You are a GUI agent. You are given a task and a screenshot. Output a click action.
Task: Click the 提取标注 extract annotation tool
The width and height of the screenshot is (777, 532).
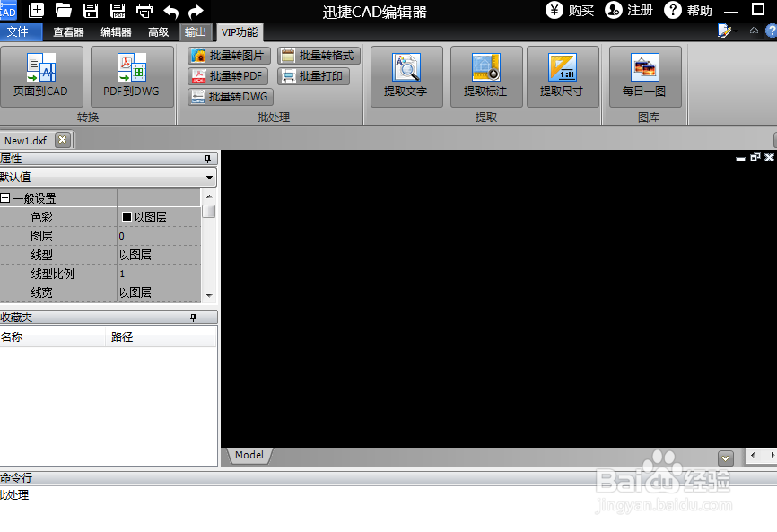486,76
